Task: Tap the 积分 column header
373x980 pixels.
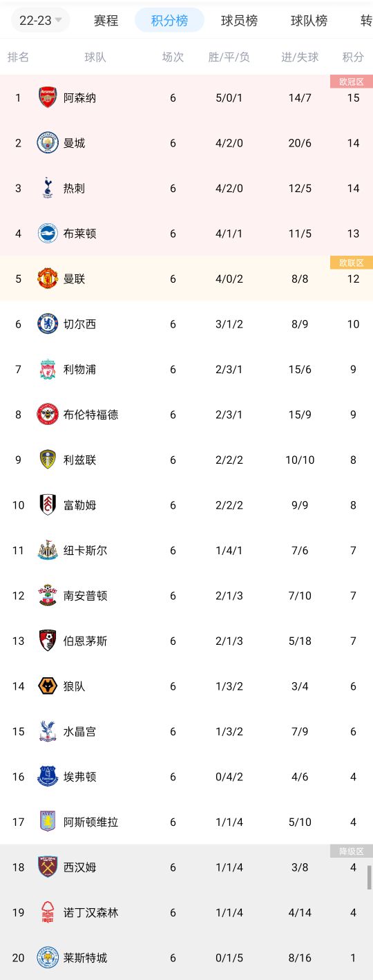Action: coord(353,57)
